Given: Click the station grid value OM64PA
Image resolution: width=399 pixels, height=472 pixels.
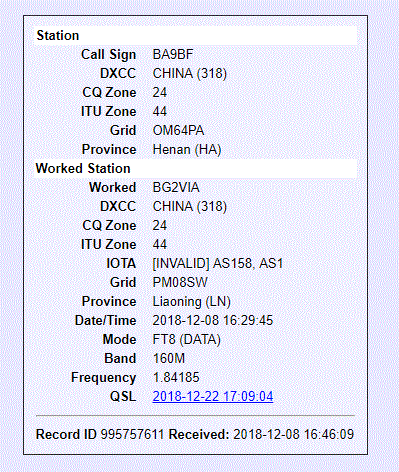Looking at the screenshot, I should 178,130.
